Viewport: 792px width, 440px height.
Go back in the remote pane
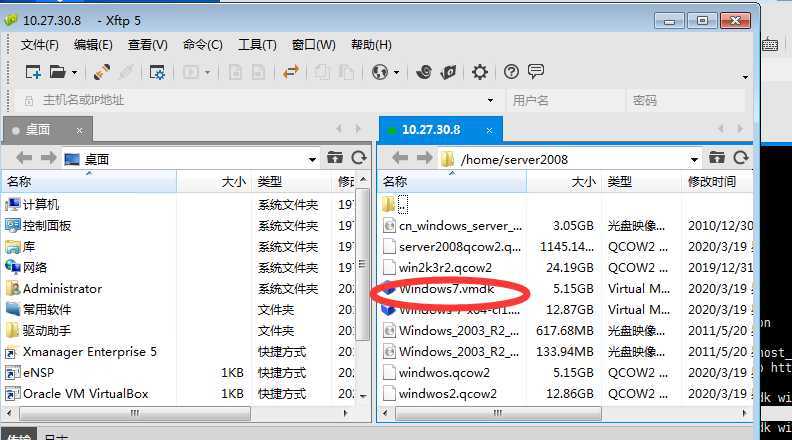(x=400, y=158)
